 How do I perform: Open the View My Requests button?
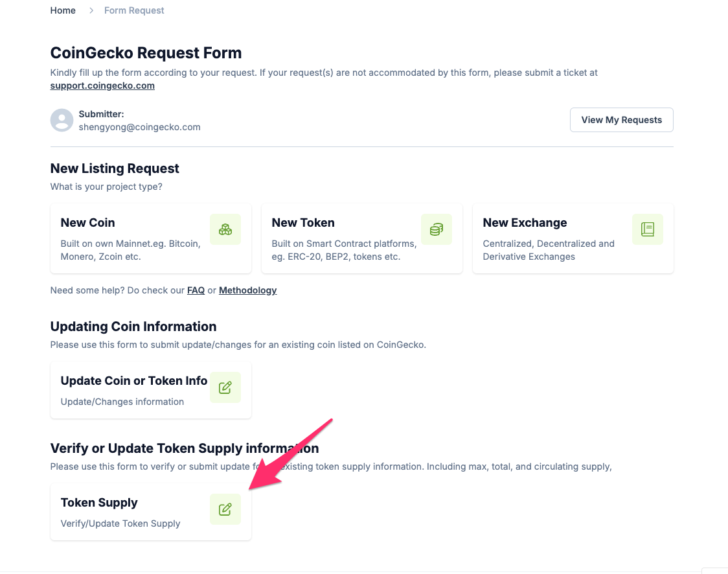[x=622, y=120]
